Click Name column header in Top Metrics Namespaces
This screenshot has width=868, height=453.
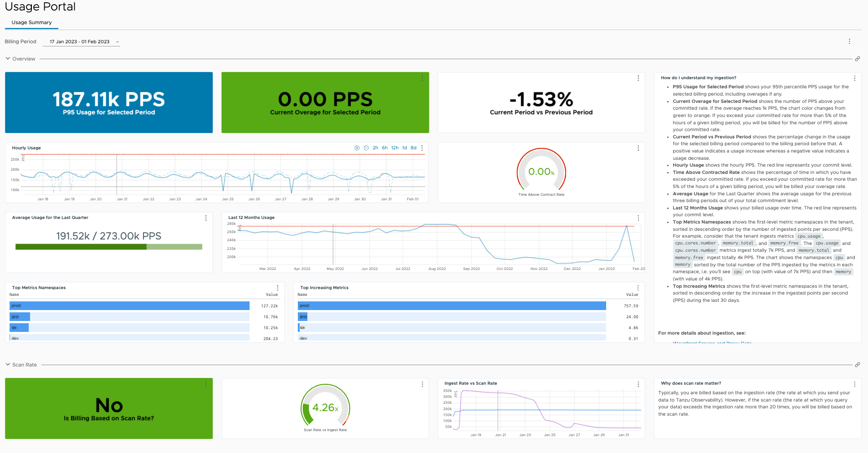pyautogui.click(x=15, y=295)
